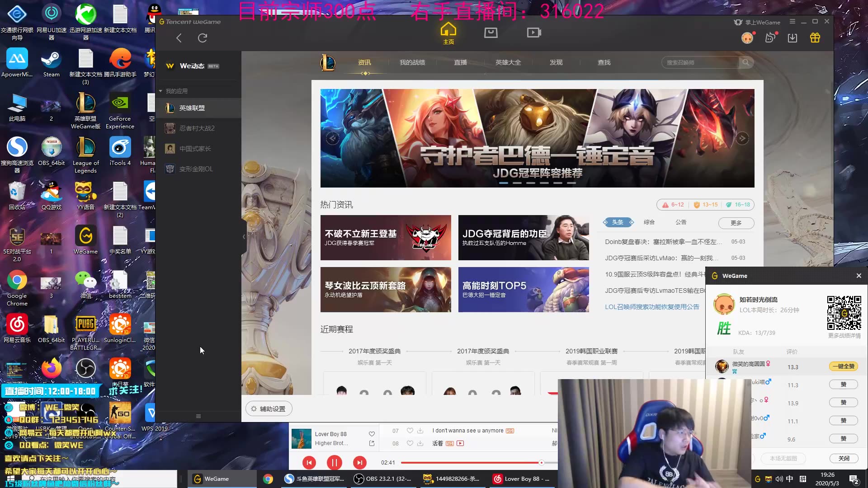868x488 pixels.
Task: Click the 更多 news button
Action: point(736,223)
